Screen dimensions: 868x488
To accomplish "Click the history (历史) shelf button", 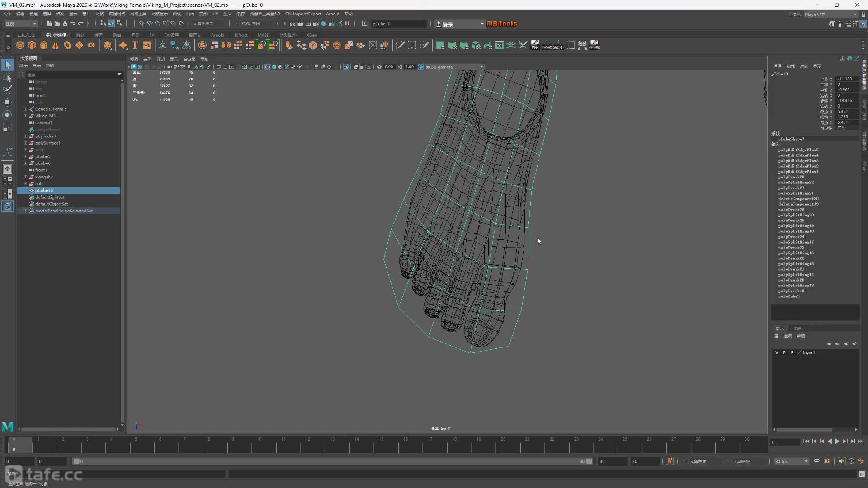I will pyautogui.click(x=535, y=45).
